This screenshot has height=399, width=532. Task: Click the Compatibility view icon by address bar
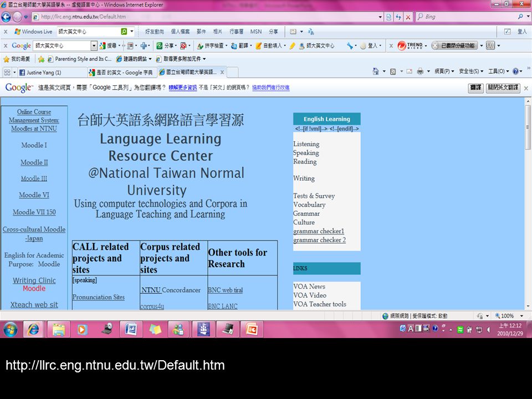(389, 17)
